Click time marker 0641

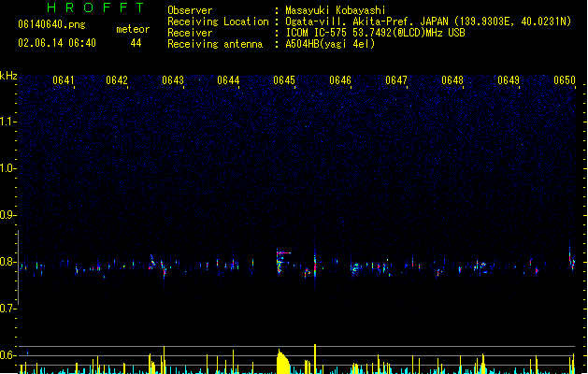(x=63, y=80)
